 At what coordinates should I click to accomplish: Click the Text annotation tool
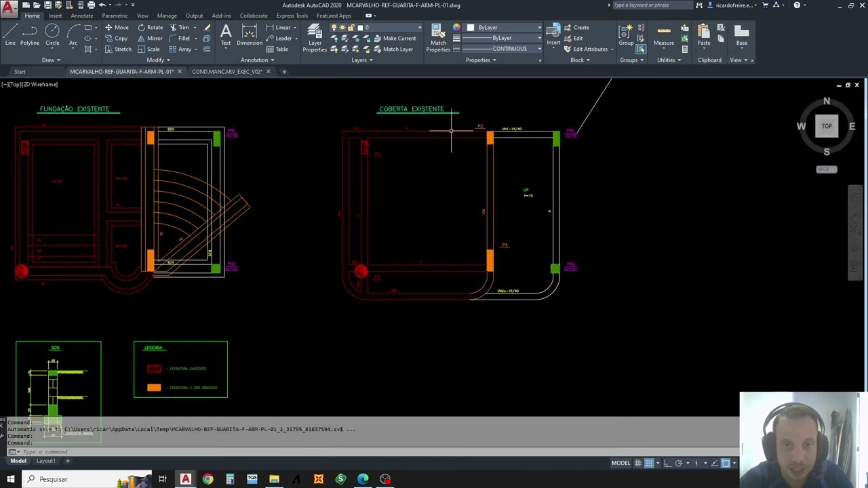click(x=226, y=35)
